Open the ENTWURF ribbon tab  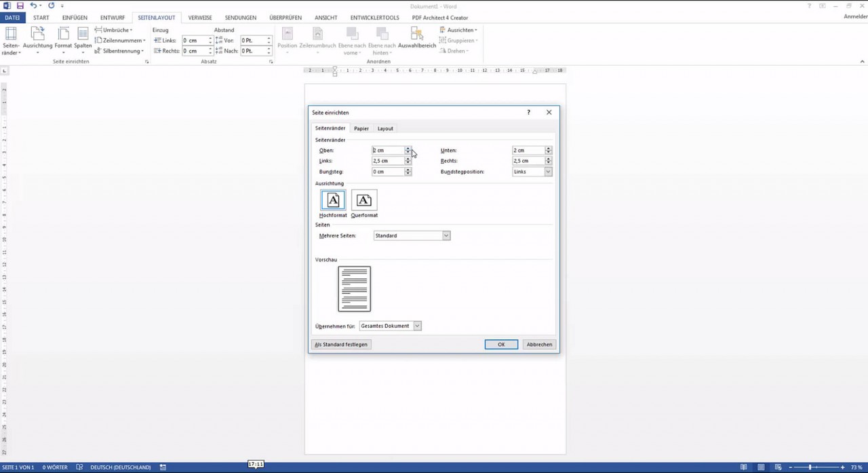tap(113, 17)
